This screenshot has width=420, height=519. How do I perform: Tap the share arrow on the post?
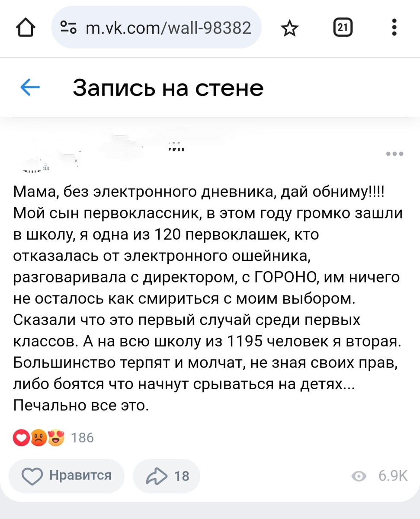tap(155, 476)
